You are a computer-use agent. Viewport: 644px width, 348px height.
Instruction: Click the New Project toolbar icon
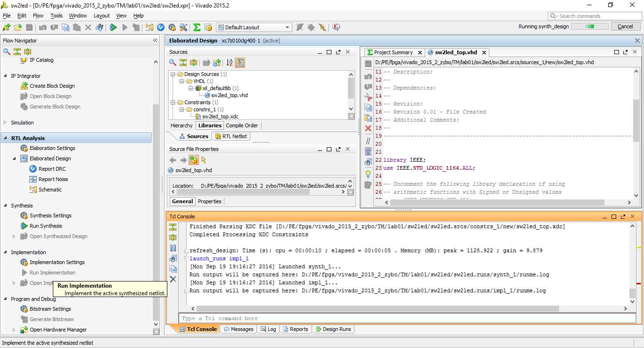(x=7, y=27)
